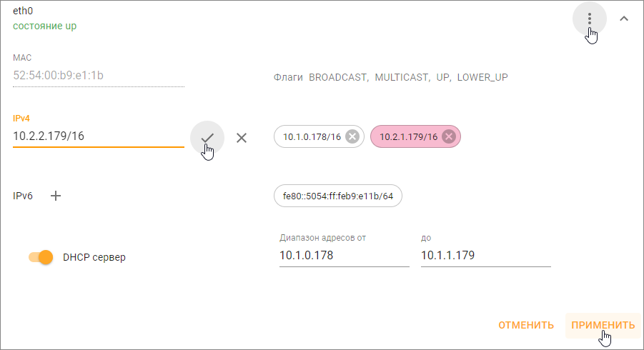This screenshot has height=350, width=644.
Task: Select the 10.1.0.178/16 chip label
Action: [312, 137]
